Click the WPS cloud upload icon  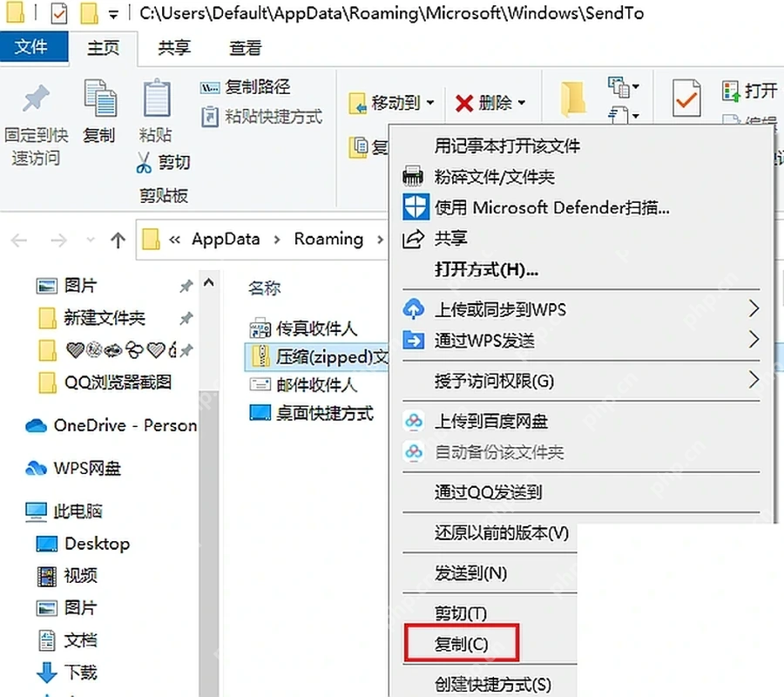(x=414, y=309)
